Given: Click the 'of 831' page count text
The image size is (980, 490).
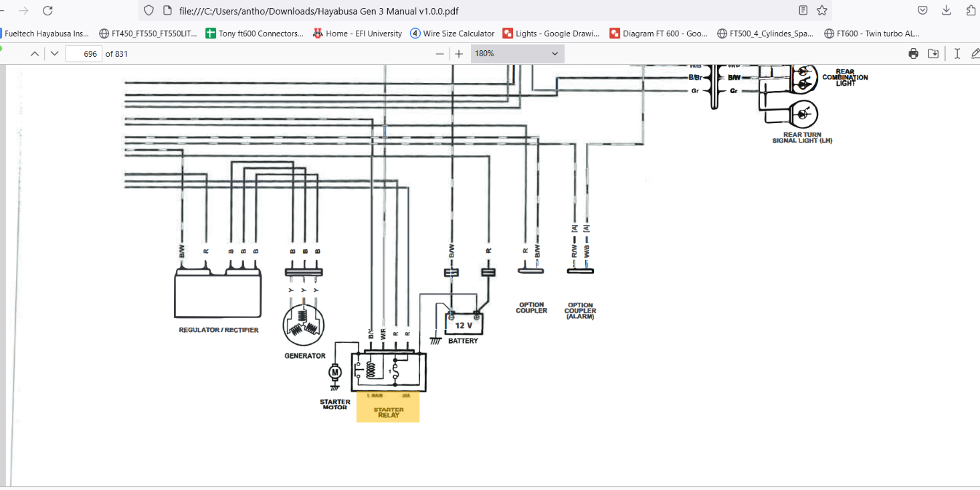Looking at the screenshot, I should (x=116, y=54).
